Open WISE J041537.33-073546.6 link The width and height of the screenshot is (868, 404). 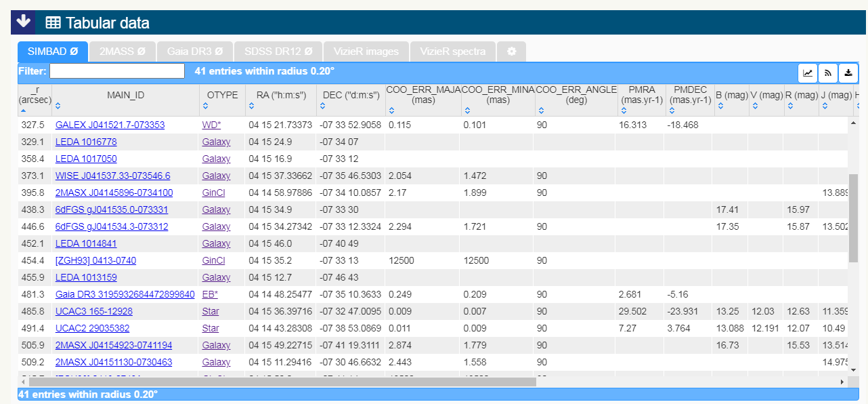coord(113,176)
